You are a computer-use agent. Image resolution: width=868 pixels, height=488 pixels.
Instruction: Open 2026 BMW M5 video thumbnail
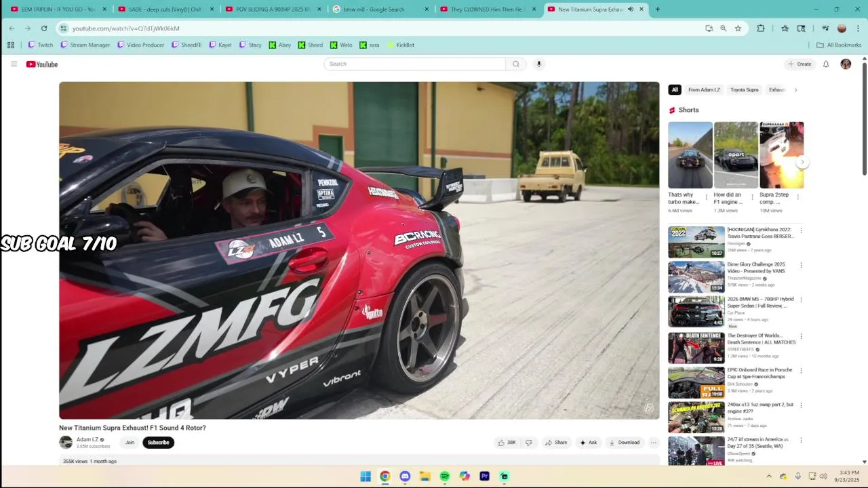pos(696,312)
